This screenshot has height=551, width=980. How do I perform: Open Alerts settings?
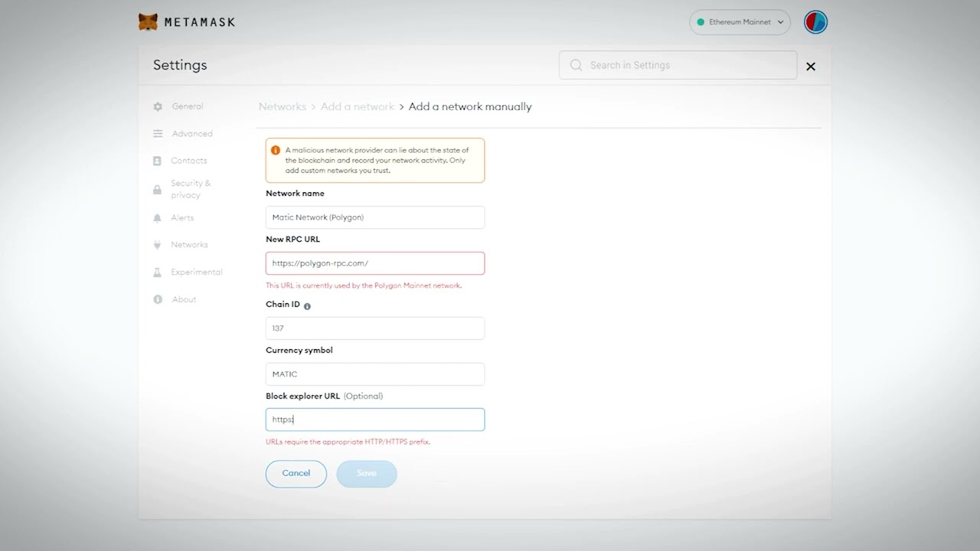182,218
